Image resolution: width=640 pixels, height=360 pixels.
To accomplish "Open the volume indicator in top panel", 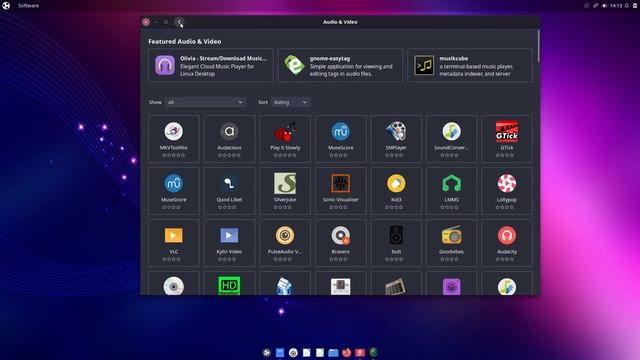I will coord(604,6).
